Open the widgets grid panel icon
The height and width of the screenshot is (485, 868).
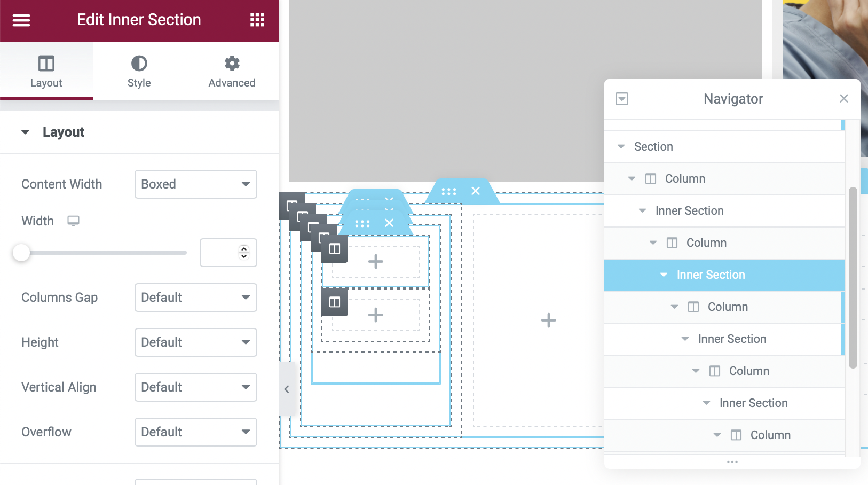(257, 20)
